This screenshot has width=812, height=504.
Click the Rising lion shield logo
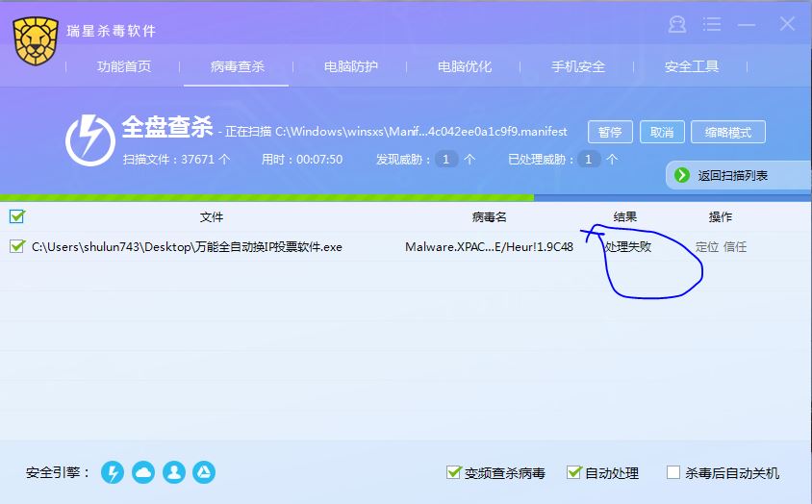(x=36, y=40)
